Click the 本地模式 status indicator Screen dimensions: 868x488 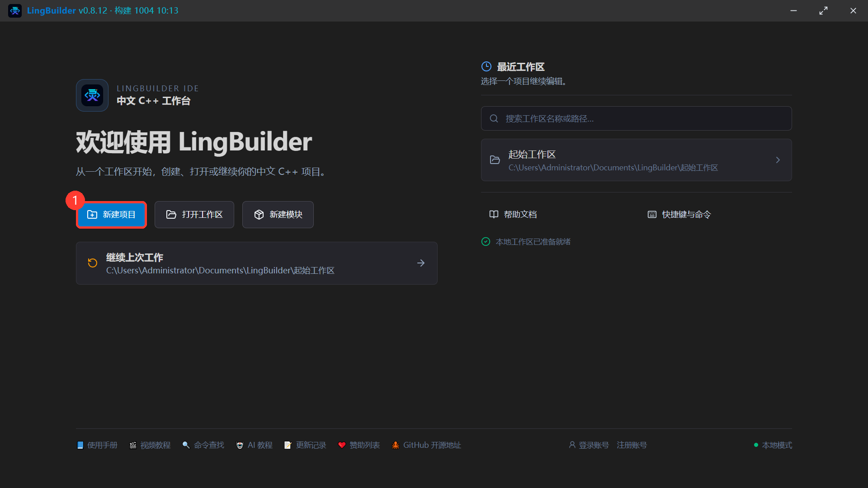[x=773, y=445]
